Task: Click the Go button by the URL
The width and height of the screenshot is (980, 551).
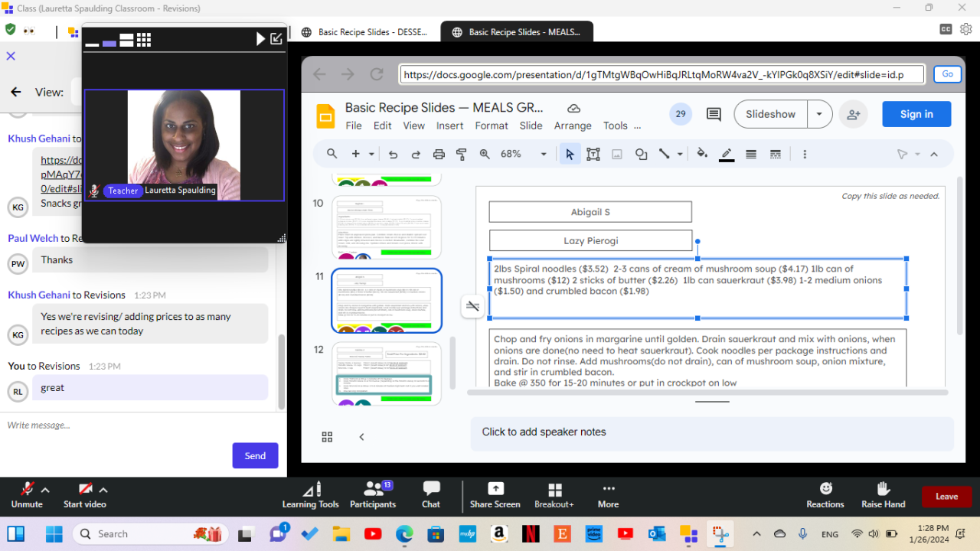Action: click(x=948, y=74)
